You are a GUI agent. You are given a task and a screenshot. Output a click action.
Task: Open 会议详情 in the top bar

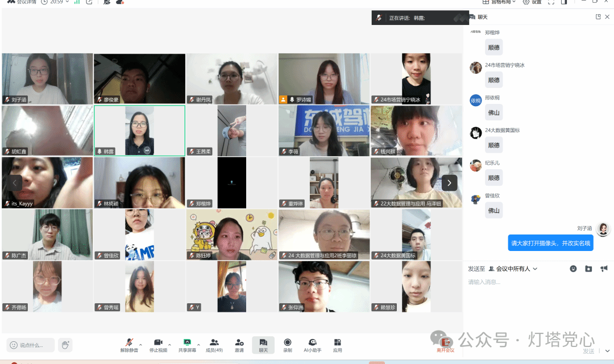pyautogui.click(x=22, y=2)
